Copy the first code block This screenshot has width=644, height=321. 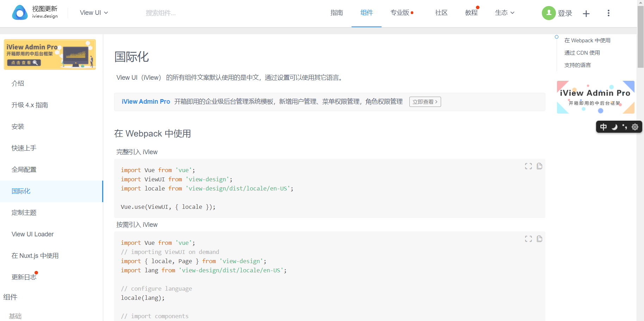(x=539, y=166)
